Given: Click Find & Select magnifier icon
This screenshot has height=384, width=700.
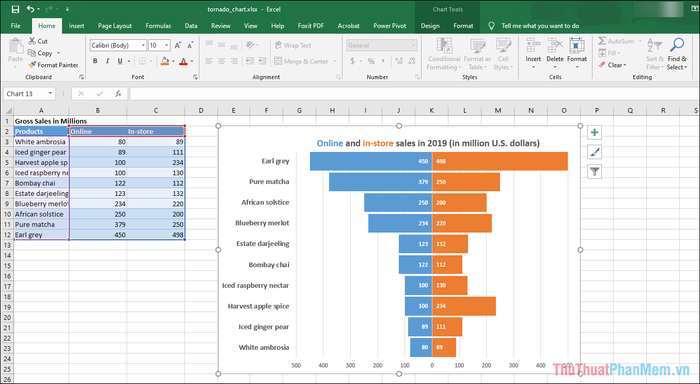Looking at the screenshot, I should [677, 46].
